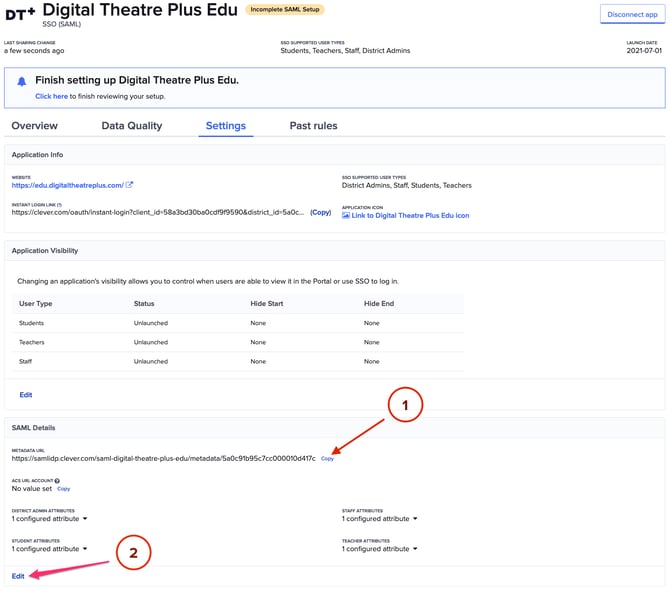The height and width of the screenshot is (590, 670).
Task: Select the Settings tab
Action: (x=226, y=126)
